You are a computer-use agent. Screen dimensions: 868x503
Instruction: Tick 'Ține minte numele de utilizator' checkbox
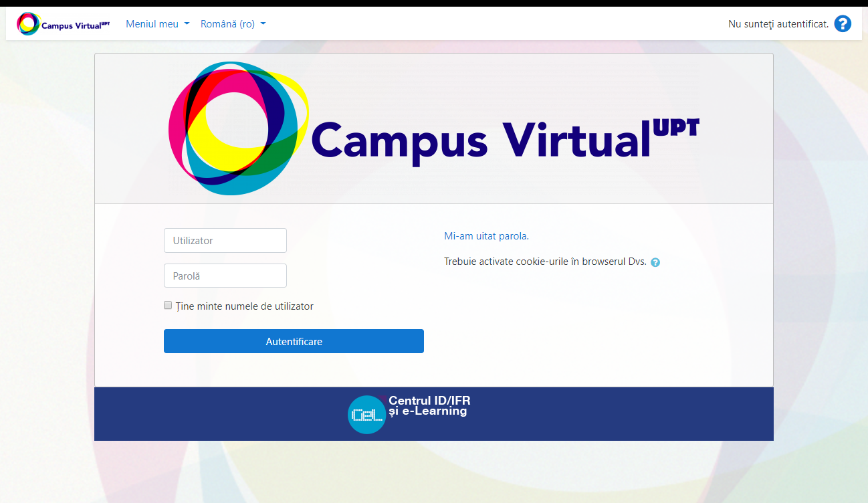click(168, 305)
